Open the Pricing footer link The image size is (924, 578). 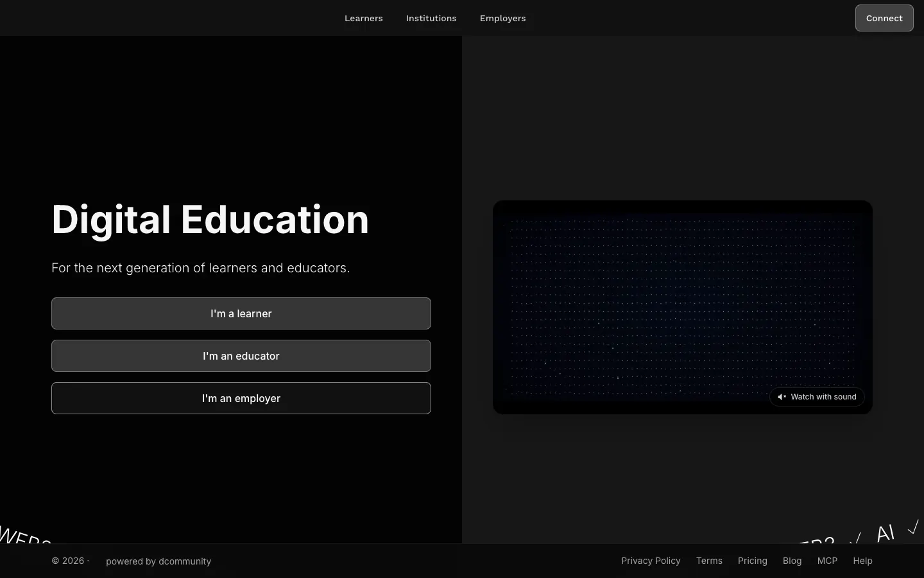click(753, 561)
